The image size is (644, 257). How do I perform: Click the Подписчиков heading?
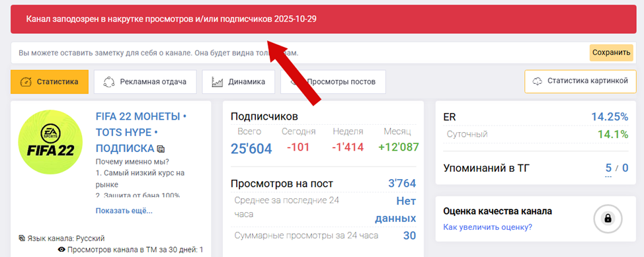point(264,116)
